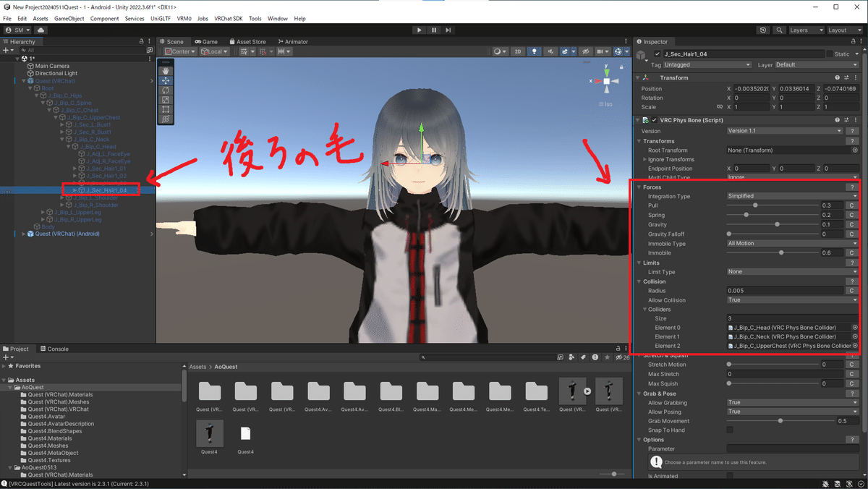This screenshot has height=489, width=868.
Task: Adjust the Gravity slider
Action: click(x=772, y=224)
